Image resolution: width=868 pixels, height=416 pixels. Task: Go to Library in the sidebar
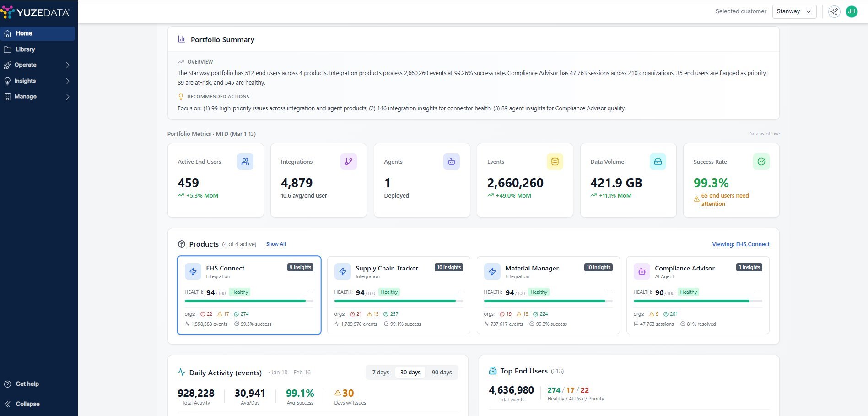point(26,49)
